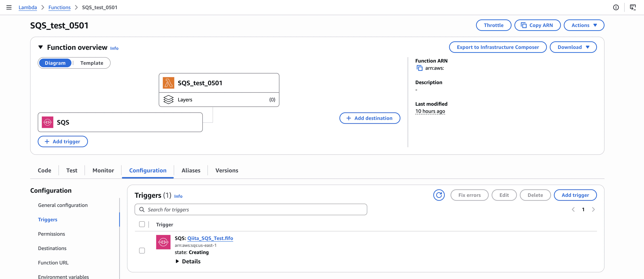Go to previous triggers page
This screenshot has width=644, height=279.
click(573, 209)
